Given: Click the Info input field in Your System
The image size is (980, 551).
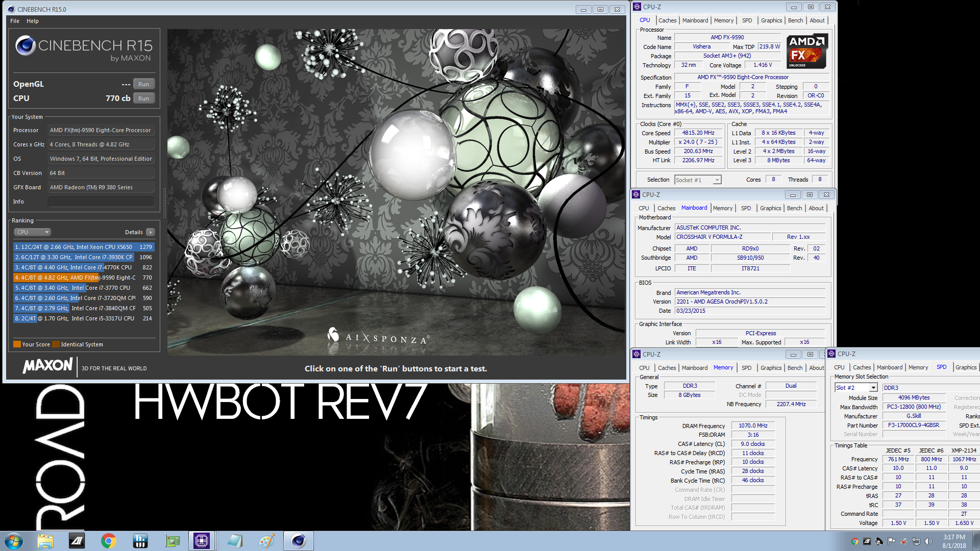Looking at the screenshot, I should coord(101,202).
